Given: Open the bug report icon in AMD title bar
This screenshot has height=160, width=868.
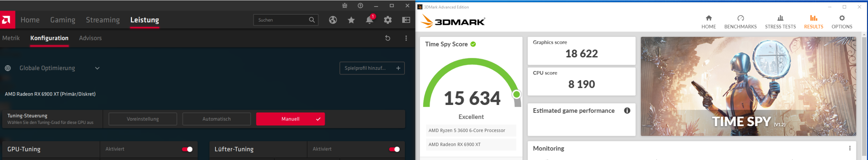Looking at the screenshot, I should click(345, 6).
